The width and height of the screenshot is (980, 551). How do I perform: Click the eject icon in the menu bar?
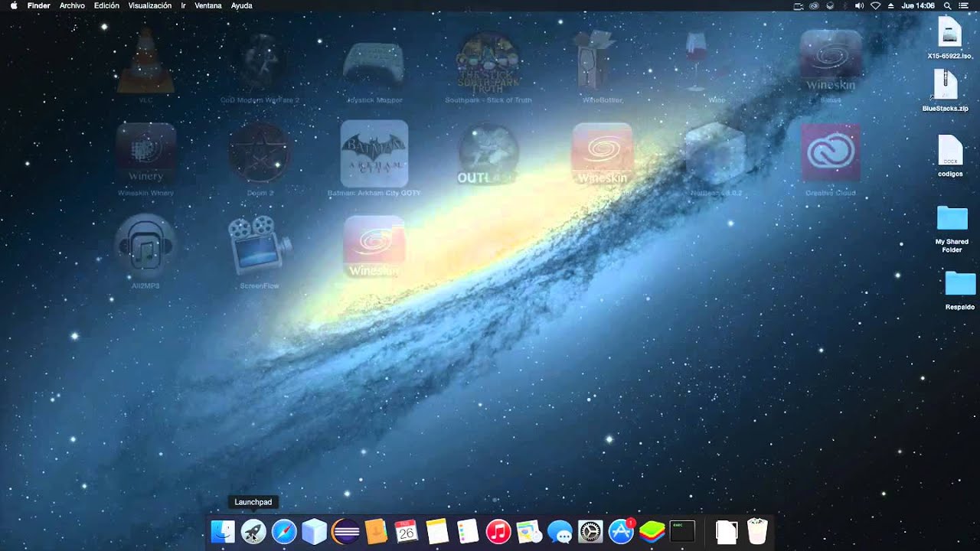pyautogui.click(x=890, y=5)
